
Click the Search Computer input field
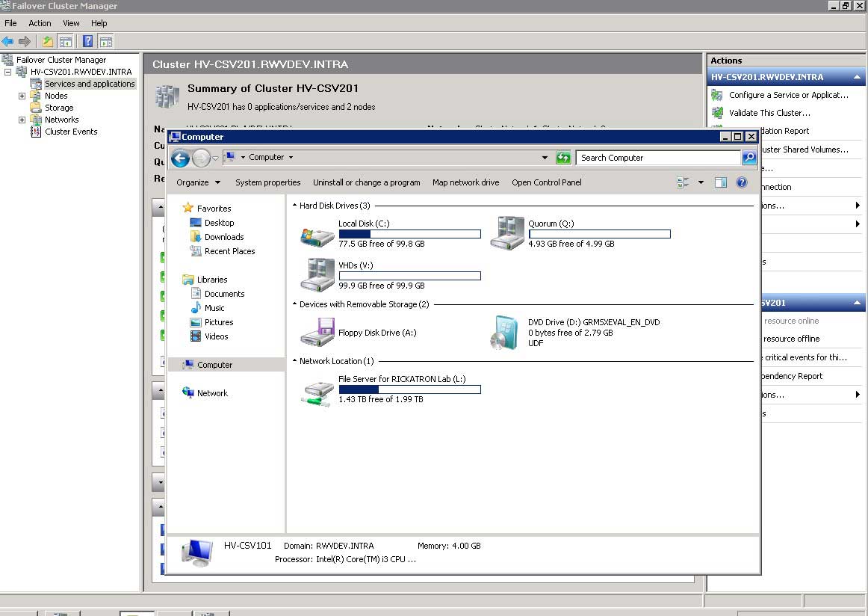pyautogui.click(x=658, y=158)
